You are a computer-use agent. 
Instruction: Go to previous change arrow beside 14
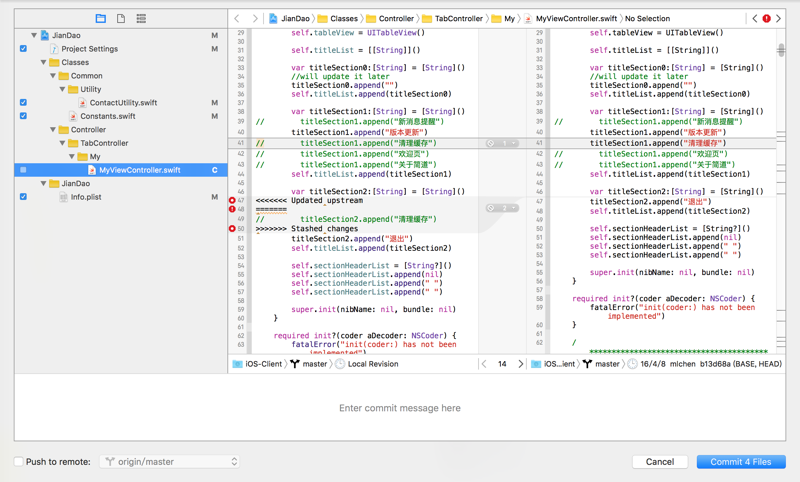[485, 364]
